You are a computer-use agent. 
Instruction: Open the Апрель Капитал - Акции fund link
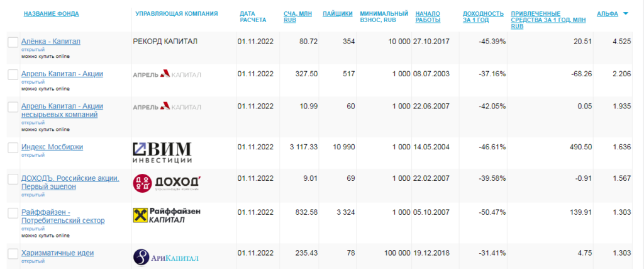[62, 74]
